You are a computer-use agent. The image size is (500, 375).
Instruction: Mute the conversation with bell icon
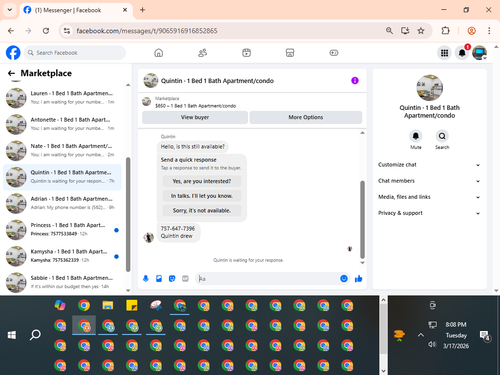[x=416, y=136]
